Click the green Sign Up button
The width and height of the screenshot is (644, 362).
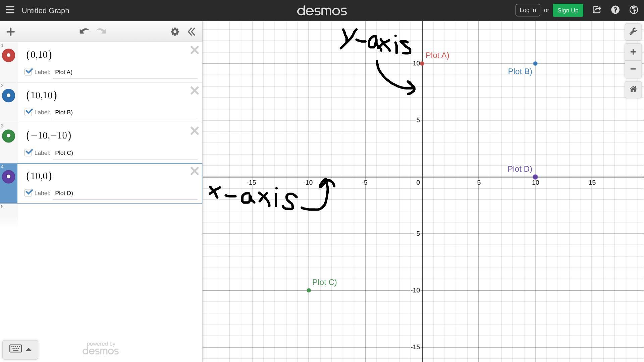point(568,10)
